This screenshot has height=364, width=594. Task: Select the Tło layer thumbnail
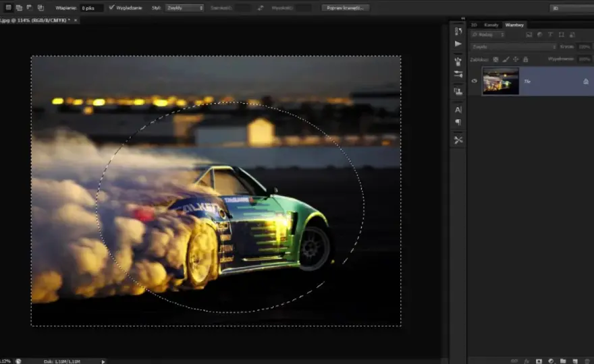click(500, 81)
